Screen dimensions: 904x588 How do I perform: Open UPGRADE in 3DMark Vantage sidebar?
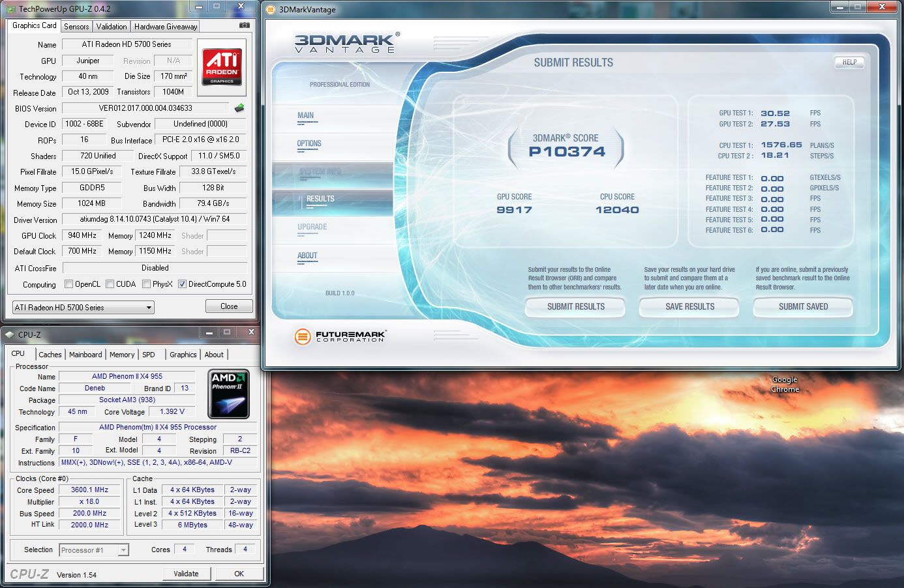[312, 227]
